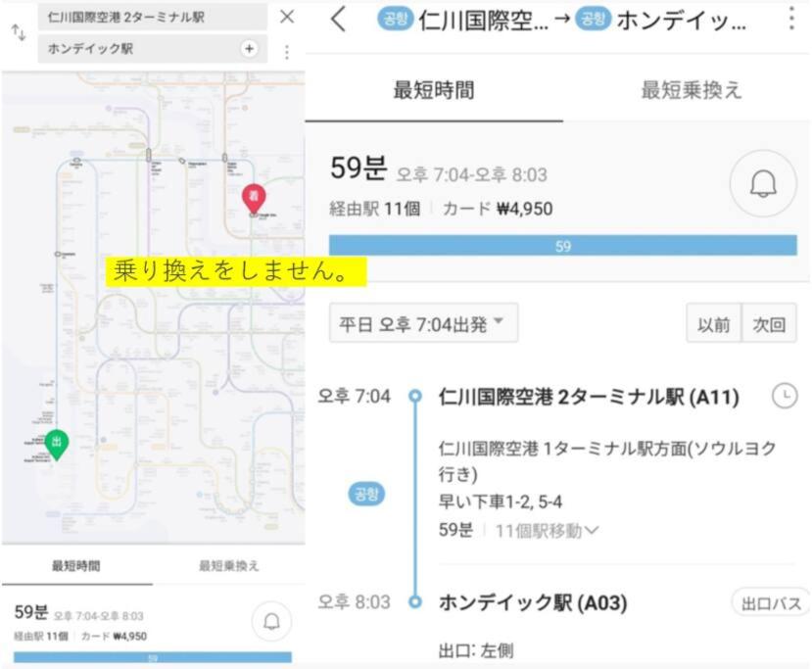
Task: Select the red arrival pin on map
Action: (254, 198)
